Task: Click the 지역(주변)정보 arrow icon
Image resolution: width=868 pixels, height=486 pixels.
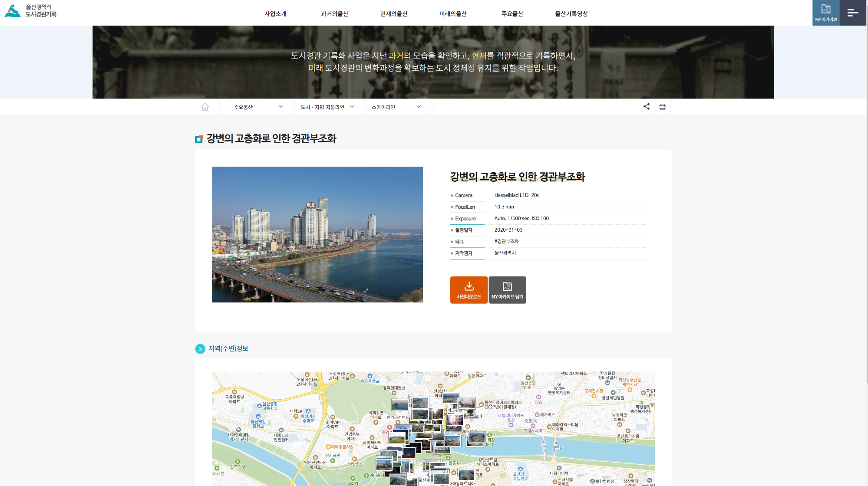Action: pyautogui.click(x=200, y=349)
